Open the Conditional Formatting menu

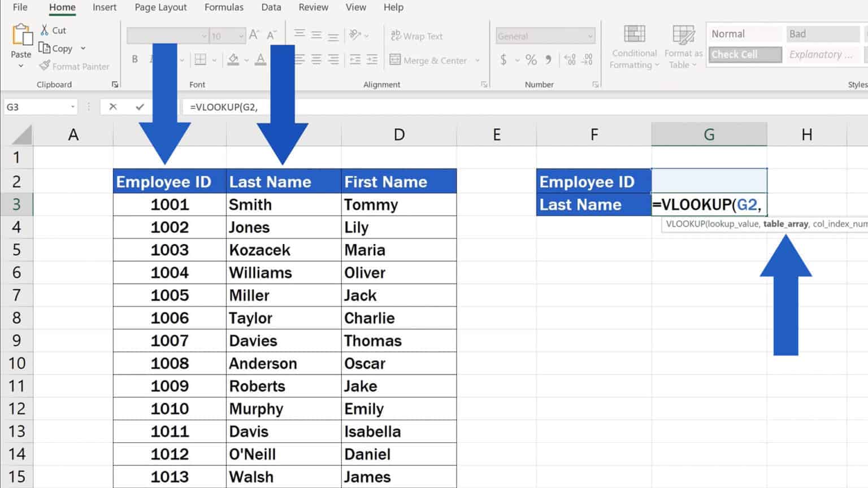point(633,47)
